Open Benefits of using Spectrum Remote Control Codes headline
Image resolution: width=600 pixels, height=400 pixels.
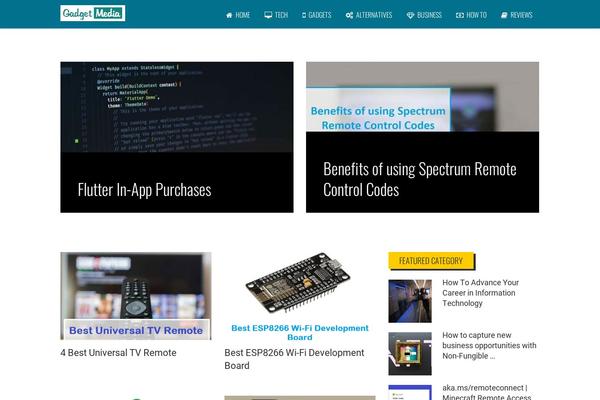pyautogui.click(x=420, y=179)
